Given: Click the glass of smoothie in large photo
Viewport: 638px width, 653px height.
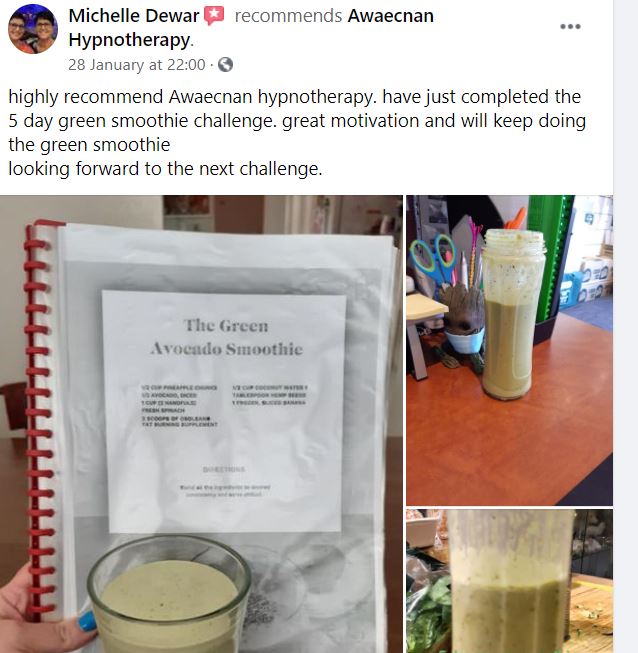Looking at the screenshot, I should (169, 596).
